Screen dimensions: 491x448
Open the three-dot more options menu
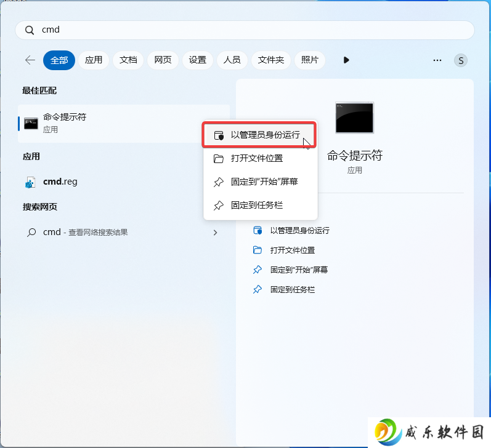click(x=437, y=60)
